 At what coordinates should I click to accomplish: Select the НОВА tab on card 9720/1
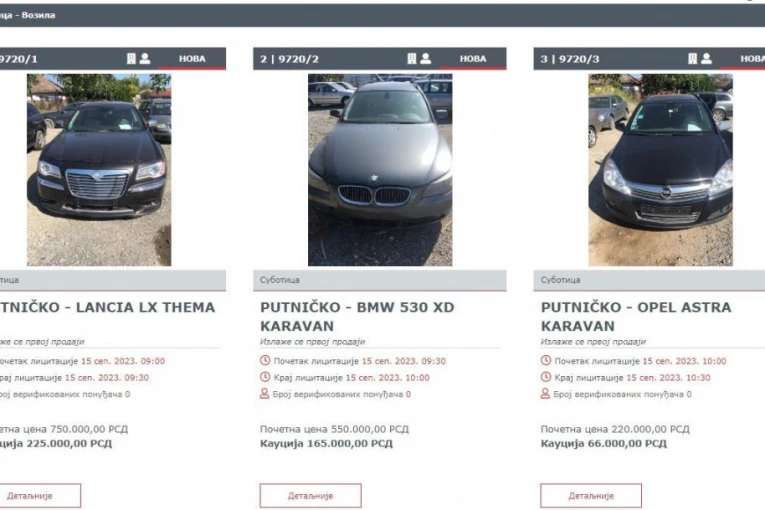point(192,59)
